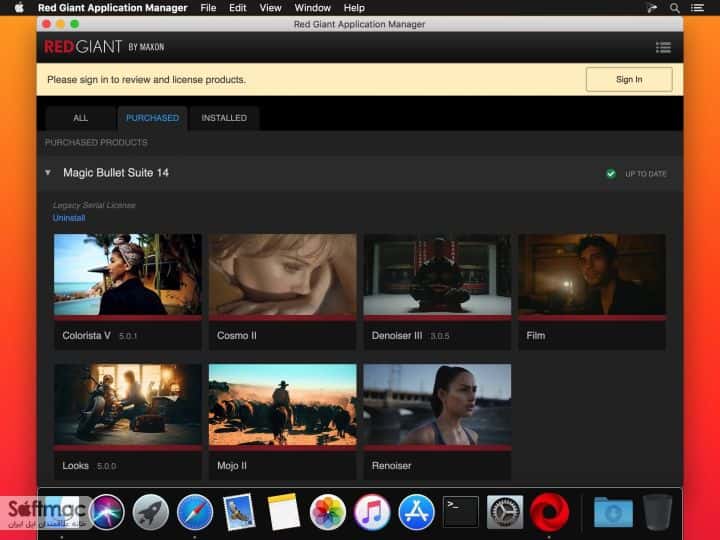Image resolution: width=720 pixels, height=540 pixels.
Task: Open System Preferences gear in dock
Action: (505, 512)
